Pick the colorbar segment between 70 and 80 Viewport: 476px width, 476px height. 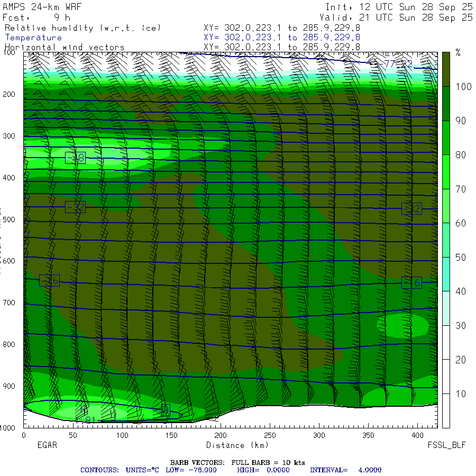pos(446,172)
